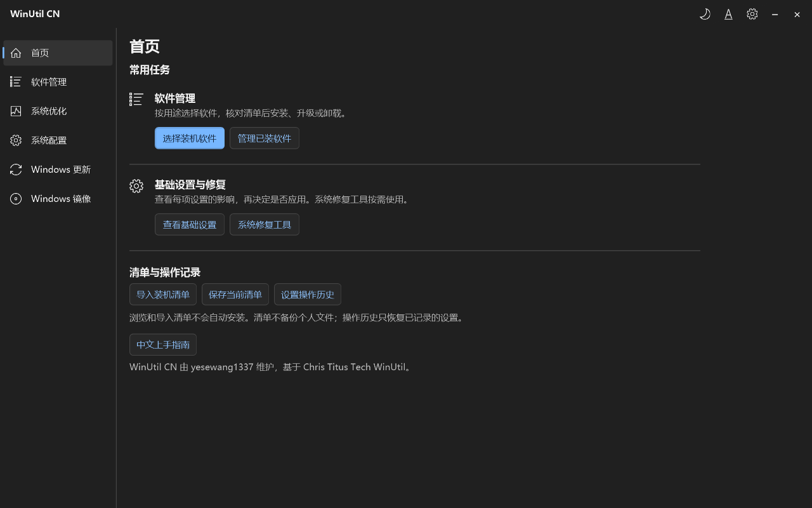Click 保存当前清单 button

(235, 295)
